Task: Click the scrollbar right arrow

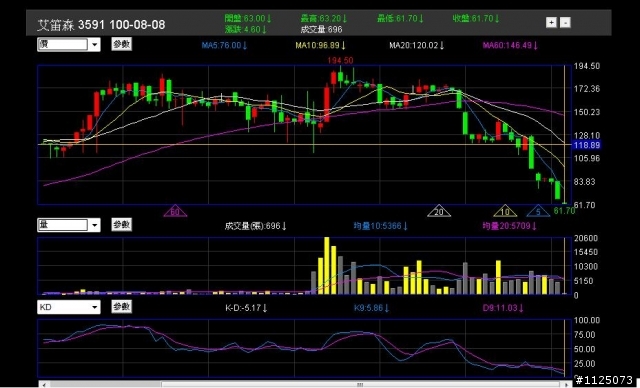Action: point(566,384)
